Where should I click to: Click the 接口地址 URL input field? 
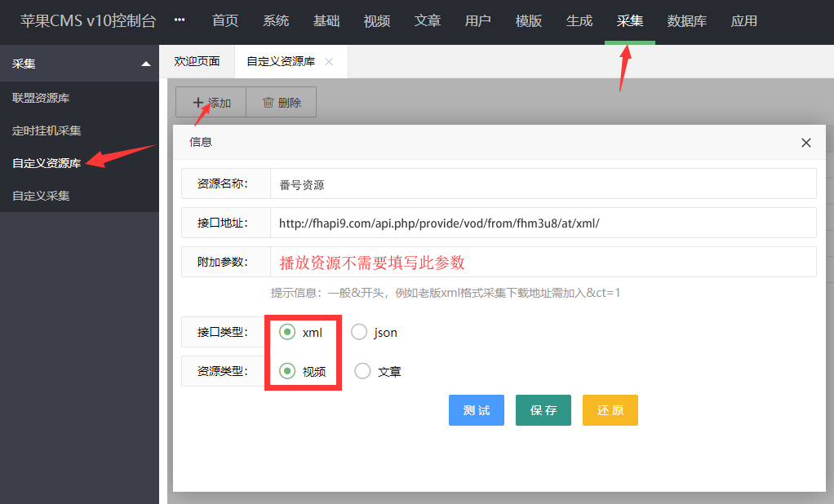(543, 223)
